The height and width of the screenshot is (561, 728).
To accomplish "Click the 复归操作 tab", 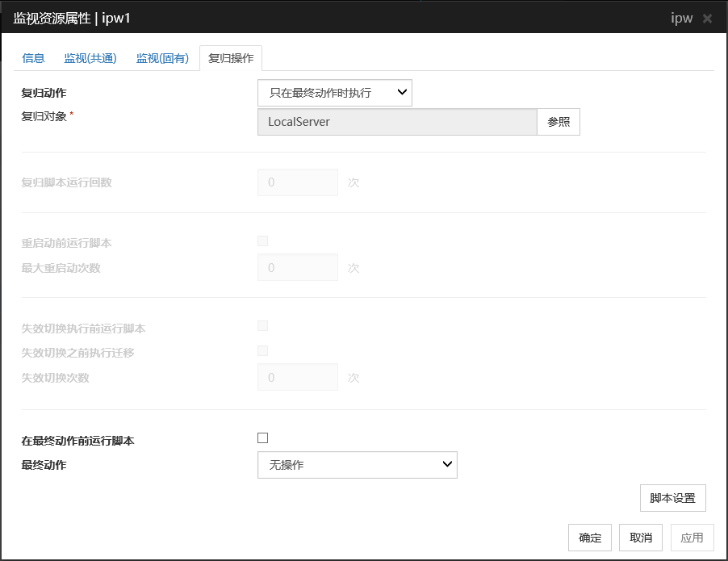I will pyautogui.click(x=231, y=58).
